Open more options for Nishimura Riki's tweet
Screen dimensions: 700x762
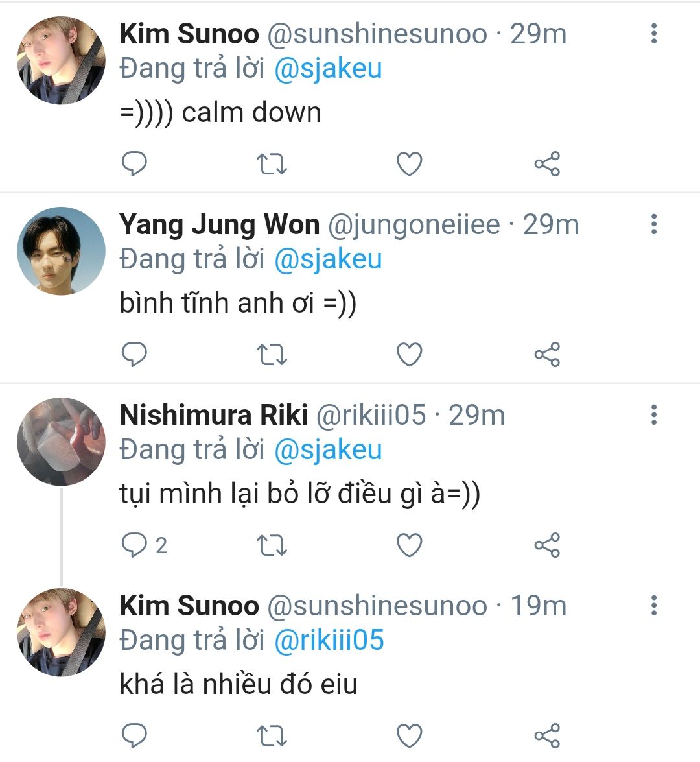point(654,415)
